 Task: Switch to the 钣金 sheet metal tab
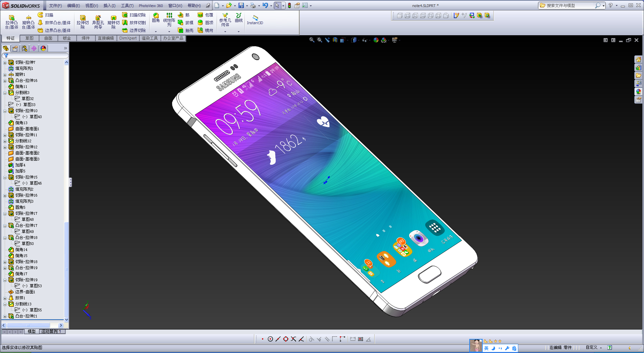[67, 38]
